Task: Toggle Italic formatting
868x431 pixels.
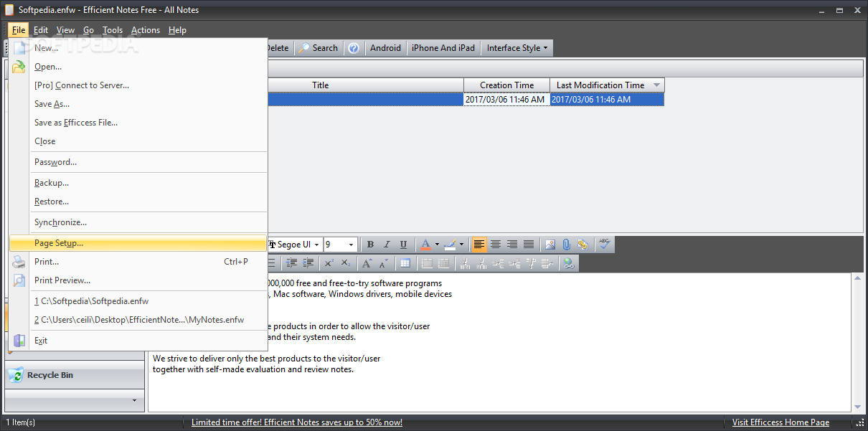Action: (x=387, y=245)
